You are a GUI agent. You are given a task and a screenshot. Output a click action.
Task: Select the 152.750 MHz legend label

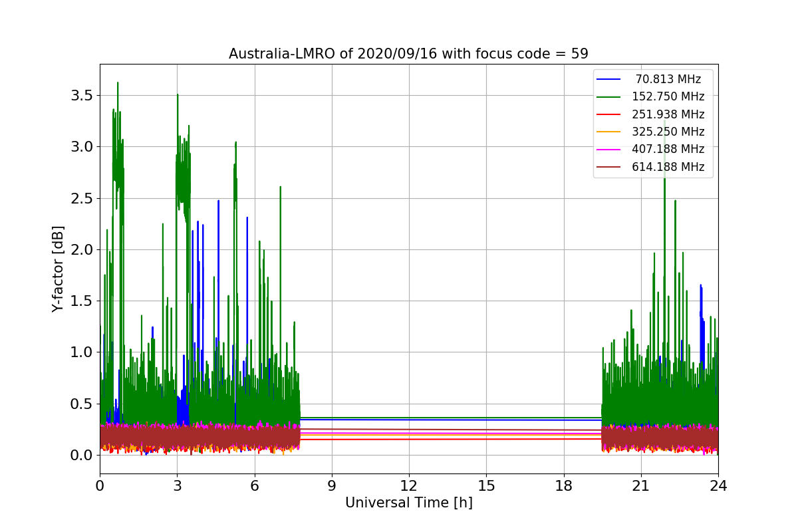(x=668, y=96)
